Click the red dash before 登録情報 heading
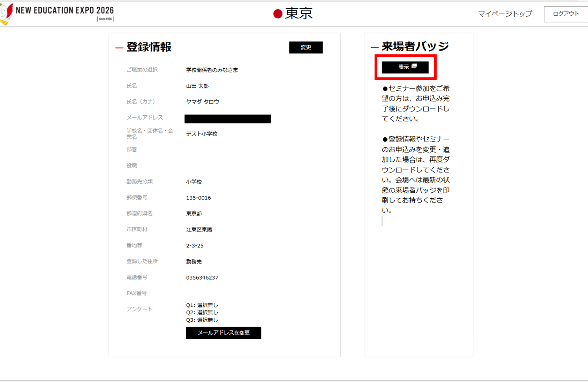This screenshot has width=588, height=382. [x=119, y=47]
